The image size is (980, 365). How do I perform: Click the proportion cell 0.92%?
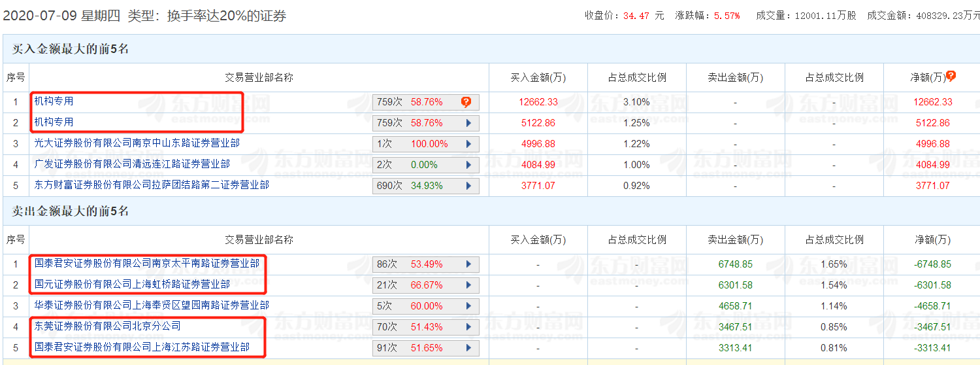click(637, 186)
